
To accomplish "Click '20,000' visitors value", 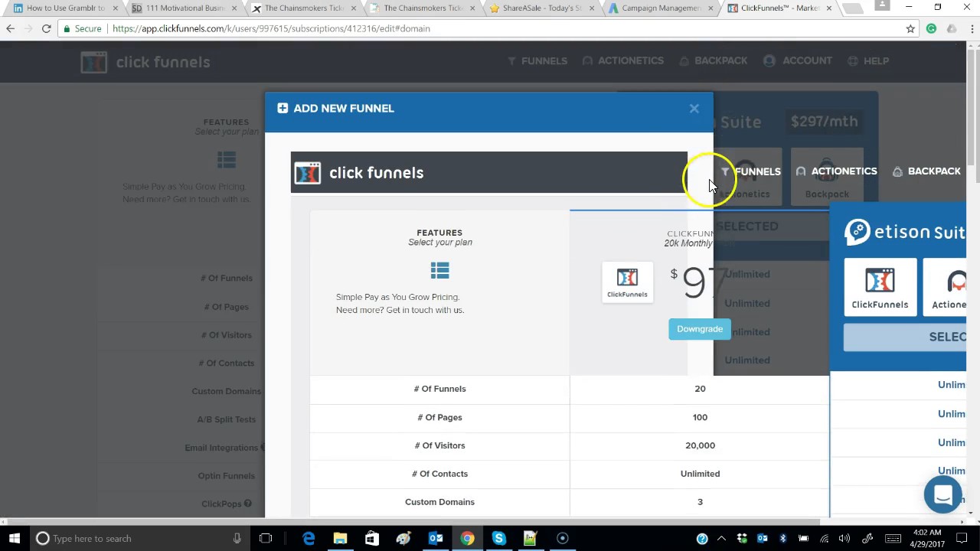I will click(700, 445).
